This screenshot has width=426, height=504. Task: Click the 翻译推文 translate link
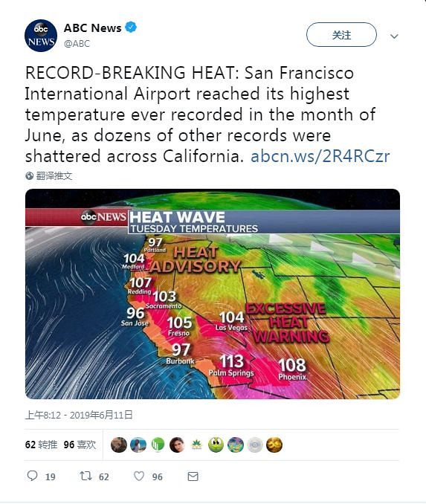coord(54,176)
